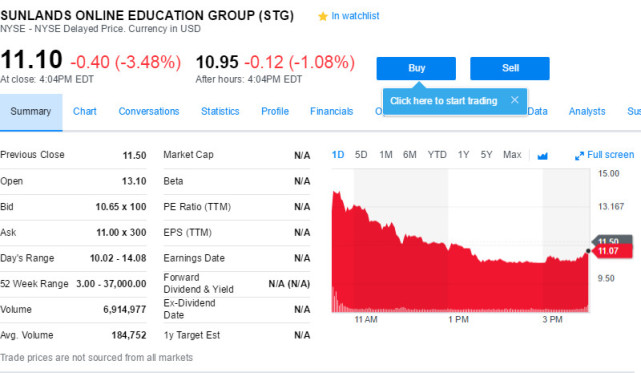Switch chart range to YTD

coord(437,155)
